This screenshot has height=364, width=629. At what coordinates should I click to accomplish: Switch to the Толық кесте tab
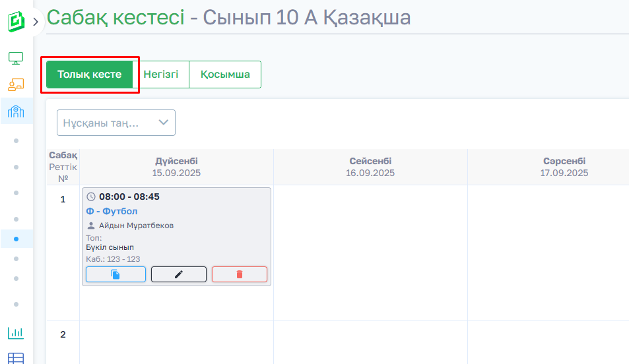click(90, 75)
